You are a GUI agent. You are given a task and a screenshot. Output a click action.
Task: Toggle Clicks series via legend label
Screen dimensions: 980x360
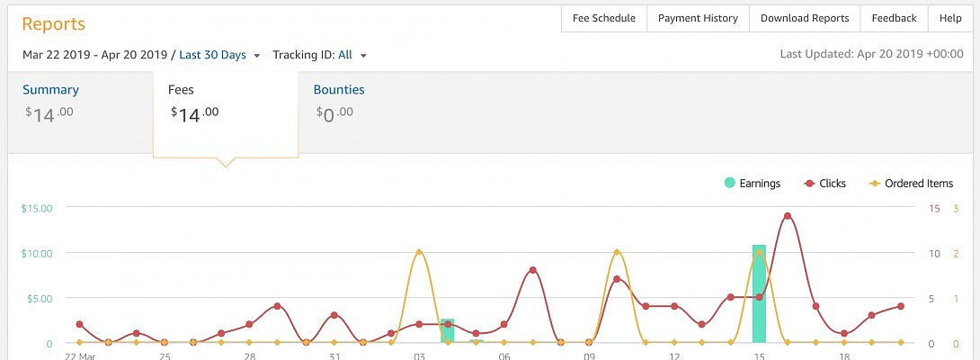(833, 184)
